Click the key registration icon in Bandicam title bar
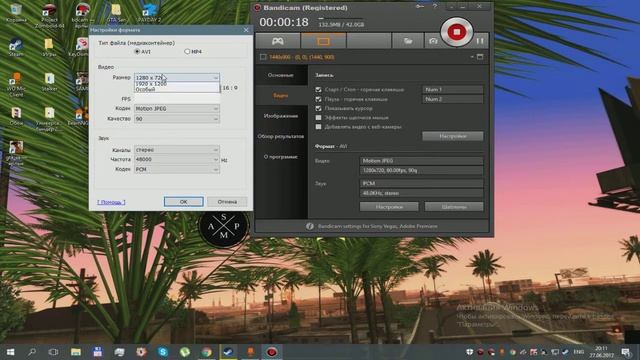 pos(420,7)
